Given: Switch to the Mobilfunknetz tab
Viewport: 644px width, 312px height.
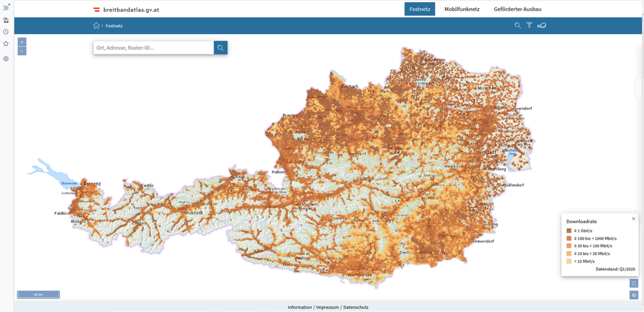Looking at the screenshot, I should [462, 9].
